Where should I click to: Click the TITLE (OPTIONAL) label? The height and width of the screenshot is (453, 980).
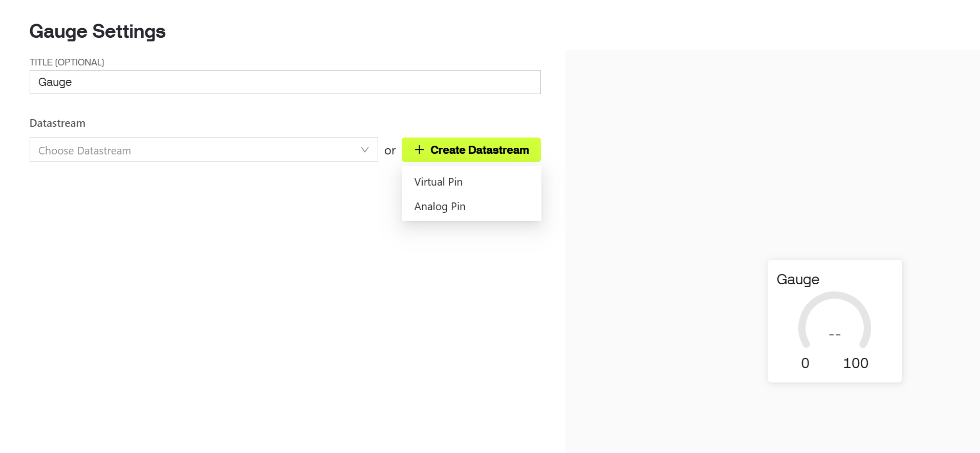[x=67, y=62]
